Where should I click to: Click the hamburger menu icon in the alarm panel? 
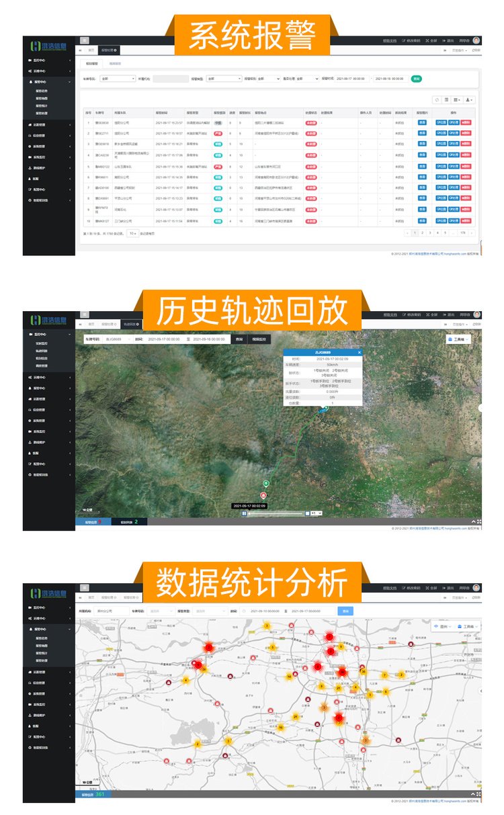point(84,41)
